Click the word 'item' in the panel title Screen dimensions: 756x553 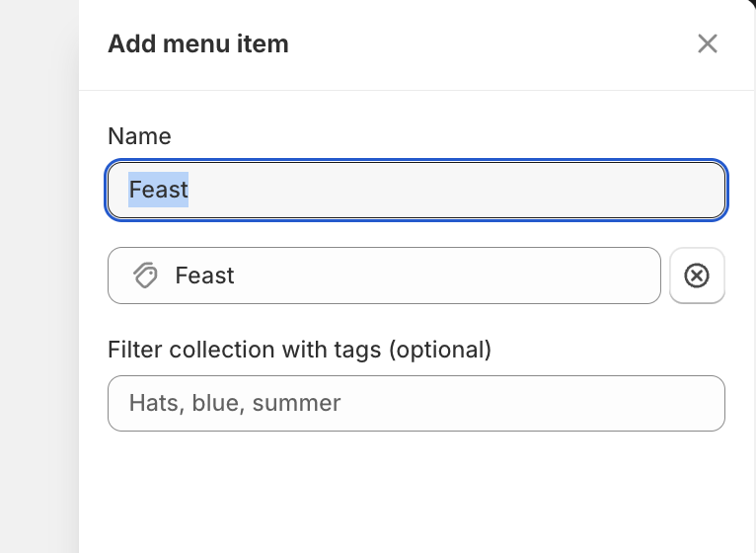point(265,43)
